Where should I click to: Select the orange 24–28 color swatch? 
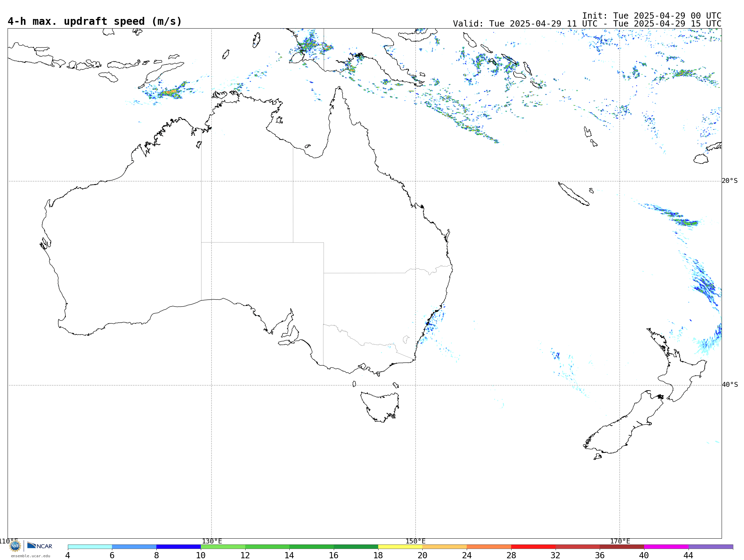pos(489,547)
